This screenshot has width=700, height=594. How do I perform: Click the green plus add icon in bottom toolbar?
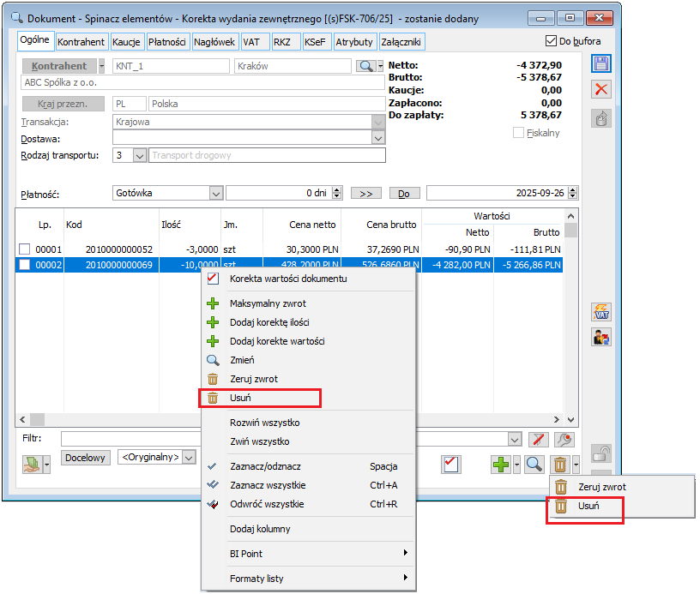[500, 465]
